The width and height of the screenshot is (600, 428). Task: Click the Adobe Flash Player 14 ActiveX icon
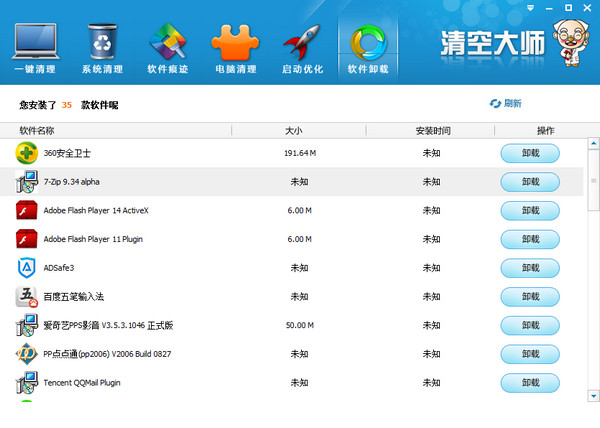pyautogui.click(x=26, y=210)
